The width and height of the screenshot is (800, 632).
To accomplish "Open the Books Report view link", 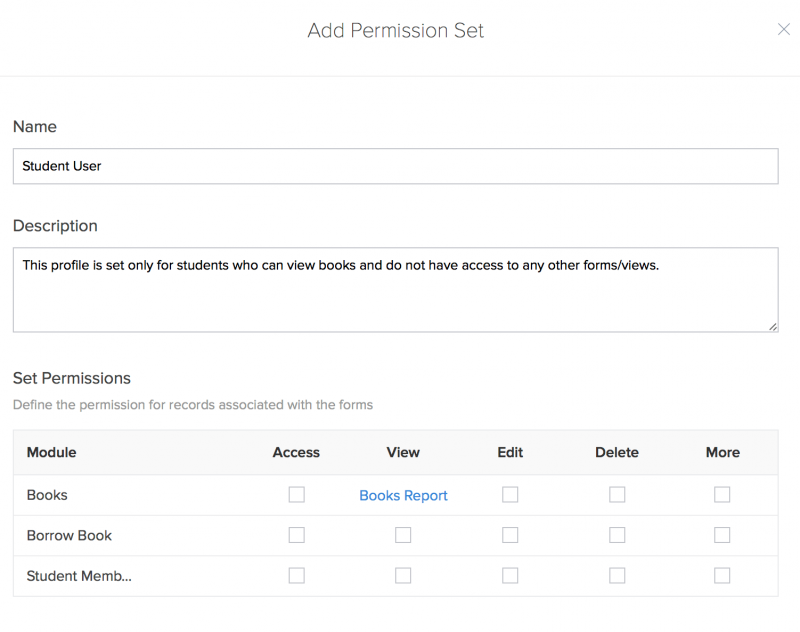I will pyautogui.click(x=403, y=496).
